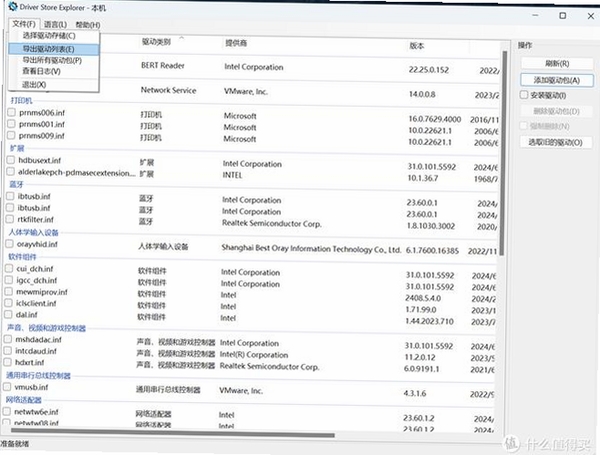Open the 文件(F) menu

coord(24,24)
